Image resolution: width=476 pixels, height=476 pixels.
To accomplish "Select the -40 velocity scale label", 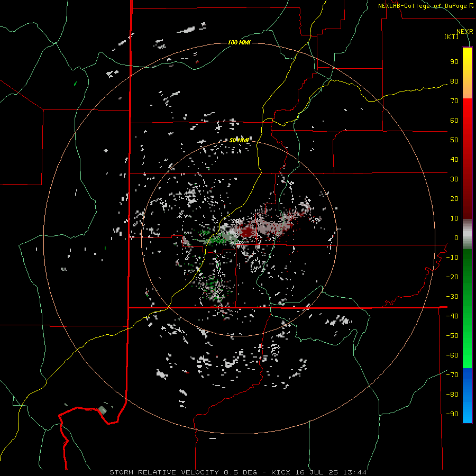I will coord(452,316).
